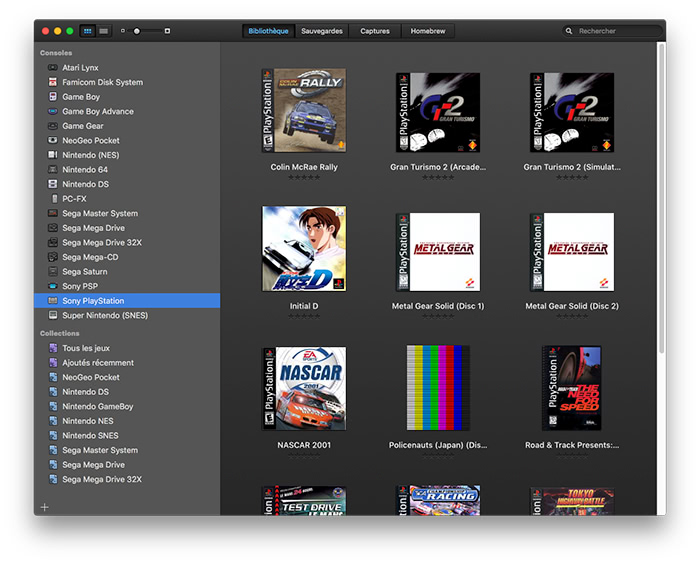Click the magnifier icon in search
The height and width of the screenshot is (564, 700).
(569, 31)
